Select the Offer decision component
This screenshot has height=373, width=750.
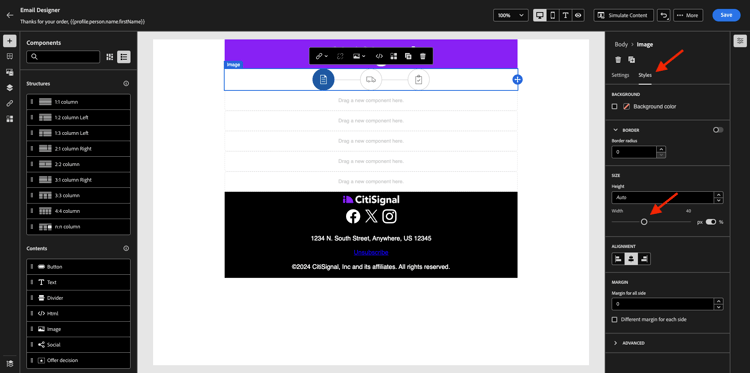(78, 361)
